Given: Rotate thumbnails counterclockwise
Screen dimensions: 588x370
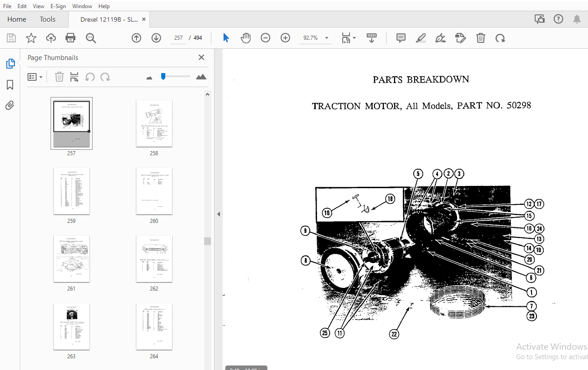Looking at the screenshot, I should coord(90,77).
